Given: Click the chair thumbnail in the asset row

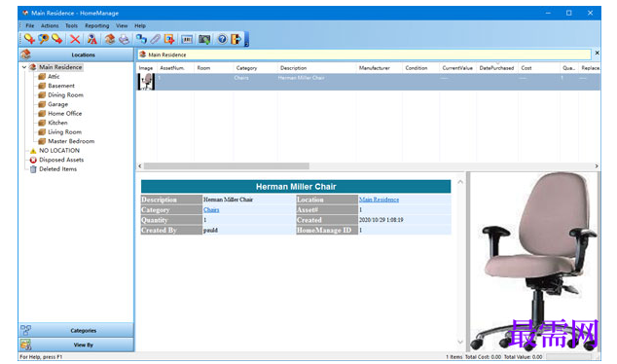Looking at the screenshot, I should tap(146, 82).
